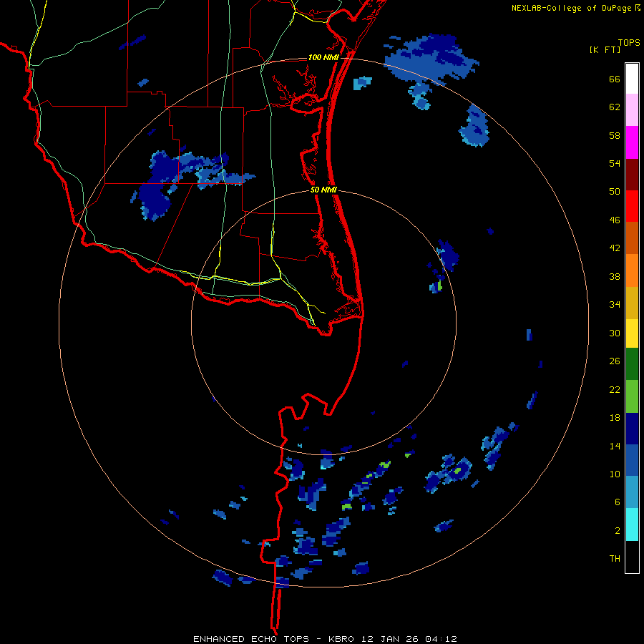
Task: Click the 'TH' legend threshold label
Action: point(615,559)
